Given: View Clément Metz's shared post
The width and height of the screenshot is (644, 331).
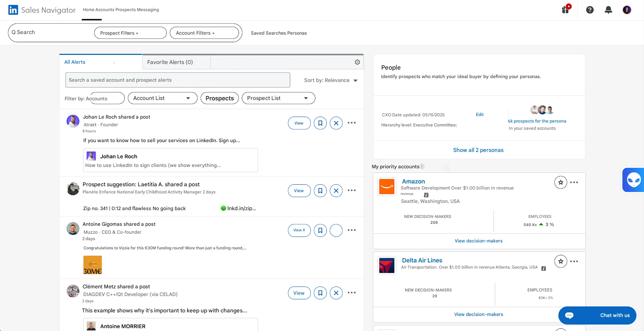Looking at the screenshot, I should [x=299, y=293].
